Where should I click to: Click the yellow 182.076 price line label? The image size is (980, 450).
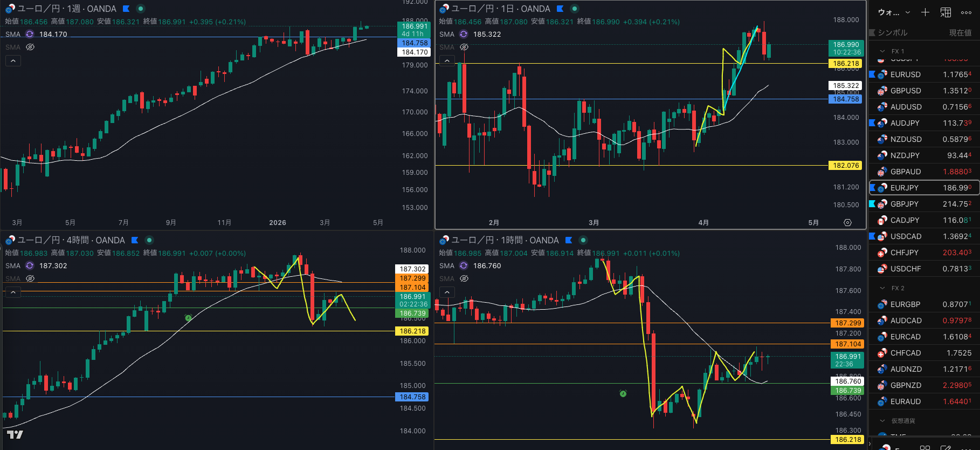846,166
